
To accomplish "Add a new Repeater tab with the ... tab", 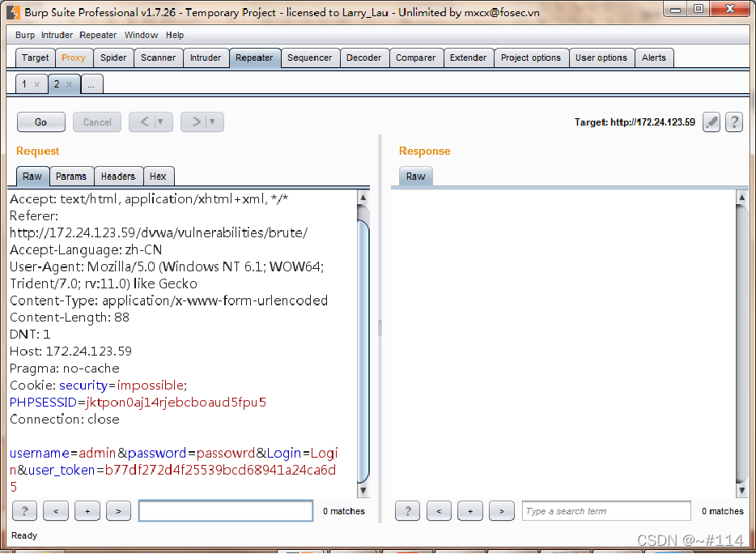I will (x=91, y=84).
